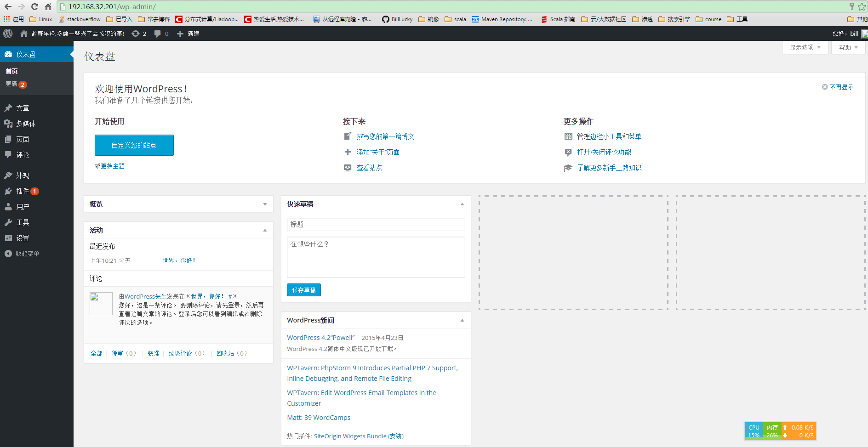This screenshot has width=868, height=447.
Task: Filter comments by 获准
Action: click(154, 353)
